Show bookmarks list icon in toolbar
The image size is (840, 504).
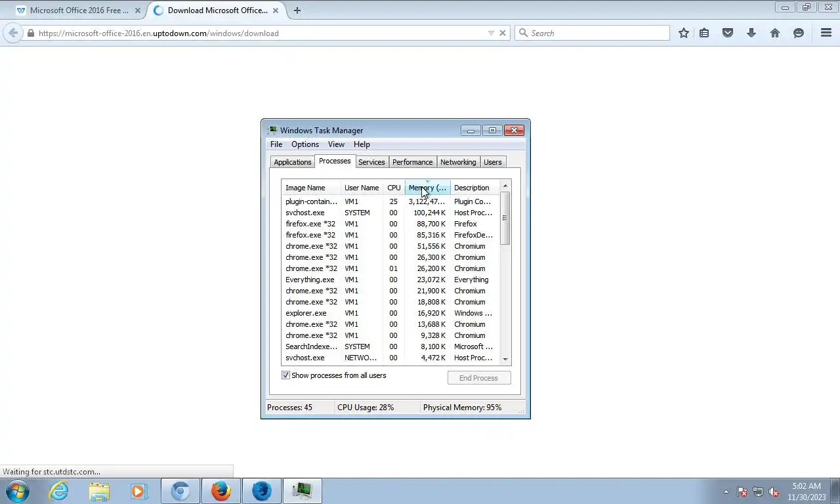[x=704, y=33]
